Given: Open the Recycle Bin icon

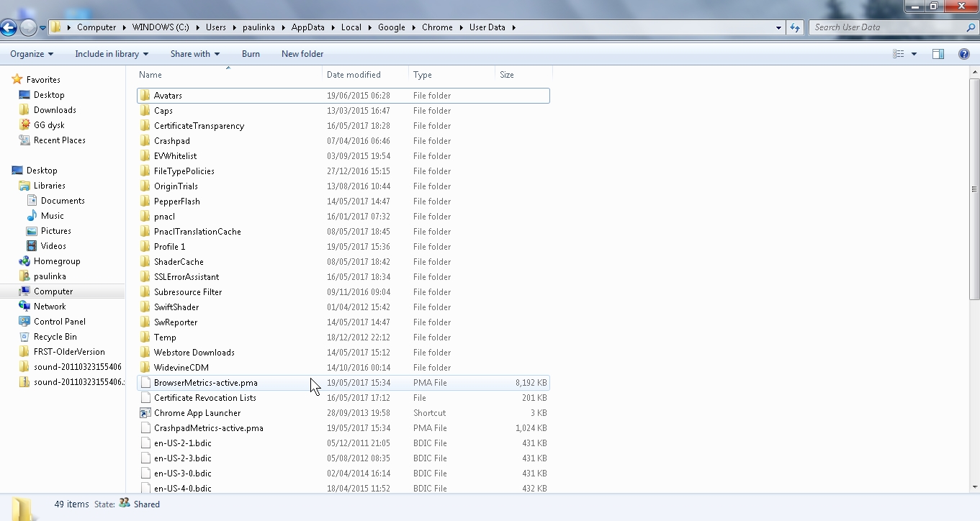Looking at the screenshot, I should tap(24, 337).
